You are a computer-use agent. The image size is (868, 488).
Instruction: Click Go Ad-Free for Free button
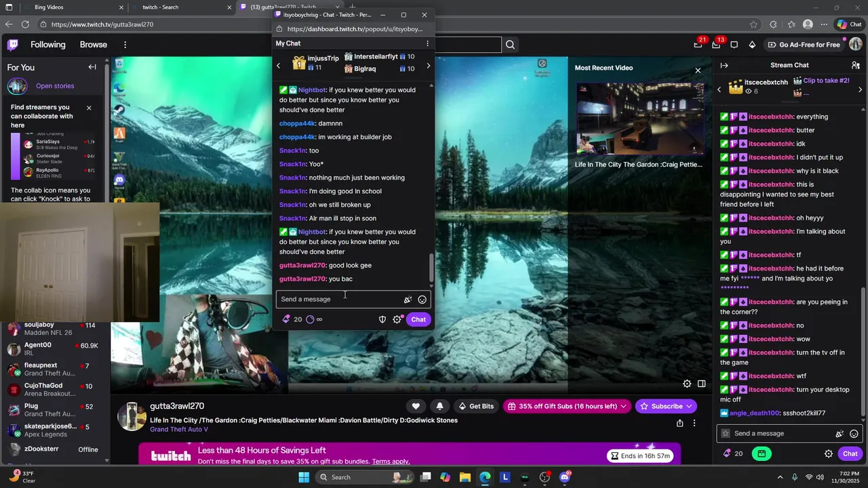pos(804,45)
